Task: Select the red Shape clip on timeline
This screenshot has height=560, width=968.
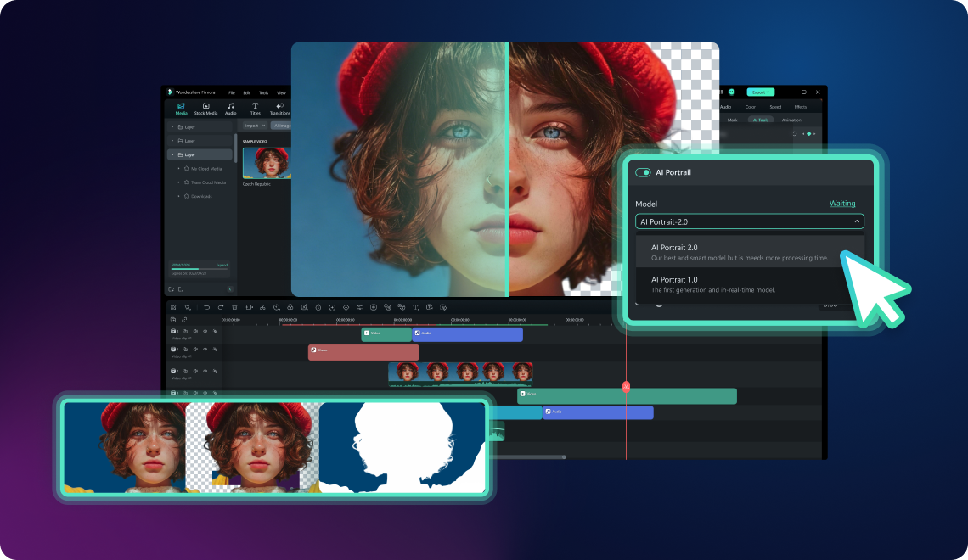Action: 363,352
